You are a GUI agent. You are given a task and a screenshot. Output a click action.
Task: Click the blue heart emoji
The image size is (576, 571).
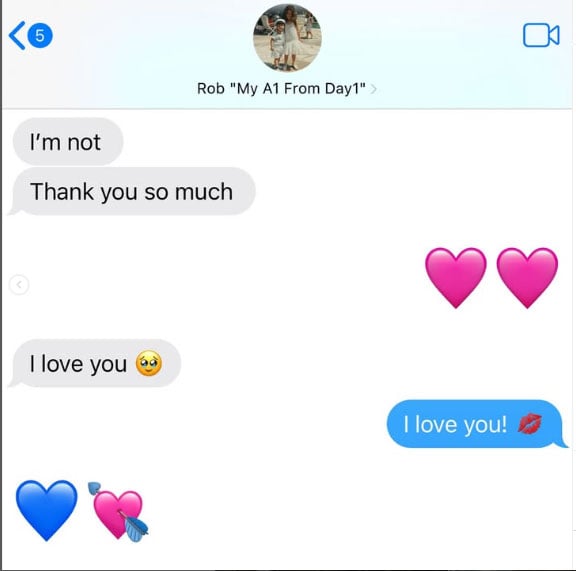pos(47,510)
